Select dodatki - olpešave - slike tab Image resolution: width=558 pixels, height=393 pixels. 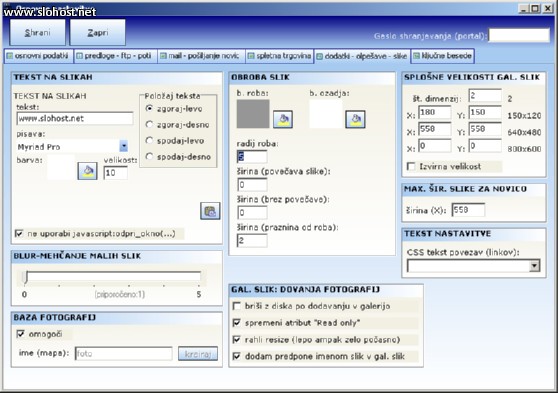coord(362,56)
